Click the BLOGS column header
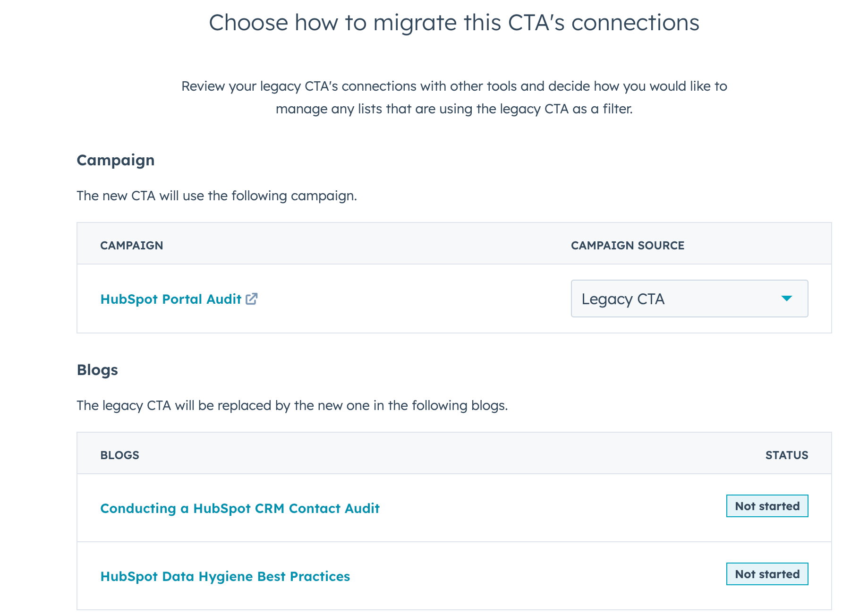Screen dimensions: 868x615 pyautogui.click(x=120, y=455)
